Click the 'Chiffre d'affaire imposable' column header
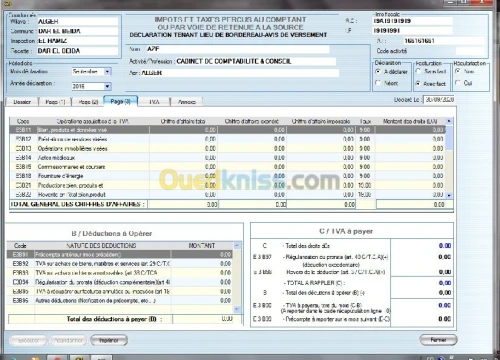The image size is (500, 360). pyautogui.click(x=321, y=121)
